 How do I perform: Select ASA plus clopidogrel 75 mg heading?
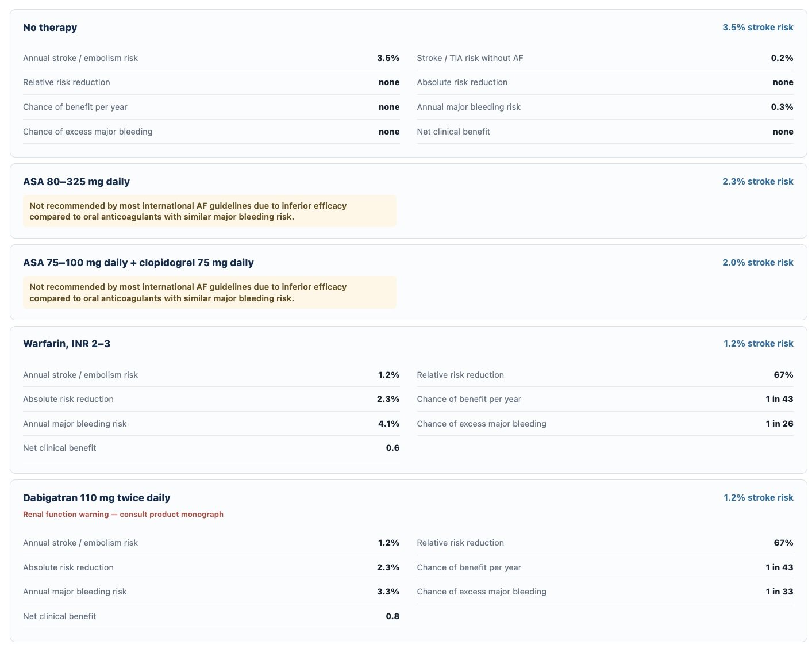tap(138, 263)
